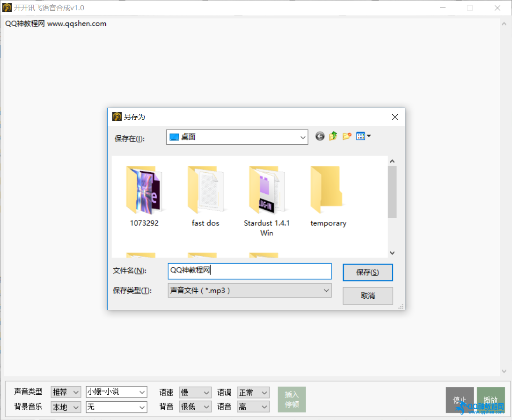This screenshot has width=512, height=420.
Task: Click the file list scrollbar thumb
Action: tap(392, 192)
